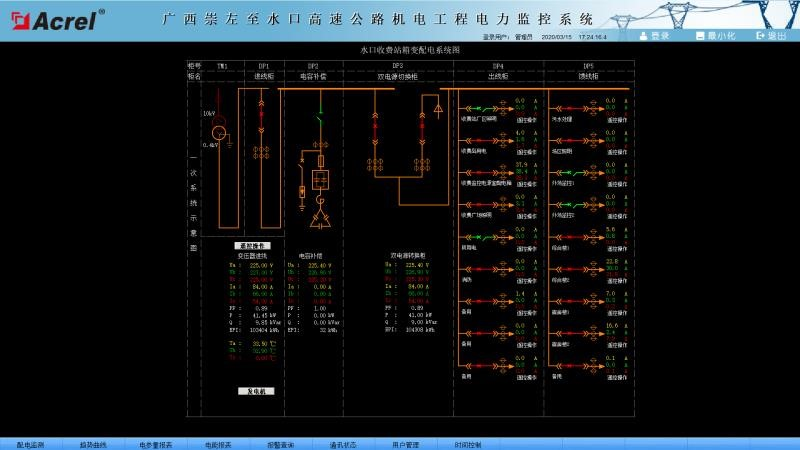Open the 配电监测 tab in bottom bar
The height and width of the screenshot is (450, 800).
point(30,445)
